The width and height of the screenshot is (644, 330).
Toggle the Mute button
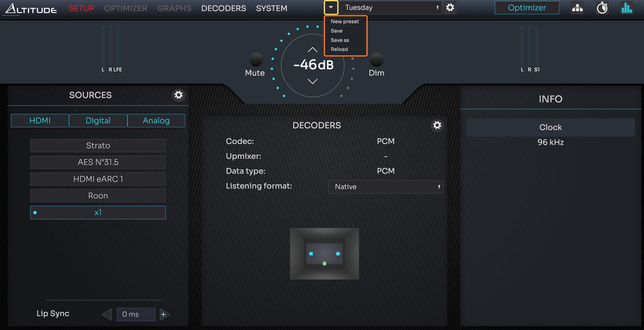(x=256, y=60)
